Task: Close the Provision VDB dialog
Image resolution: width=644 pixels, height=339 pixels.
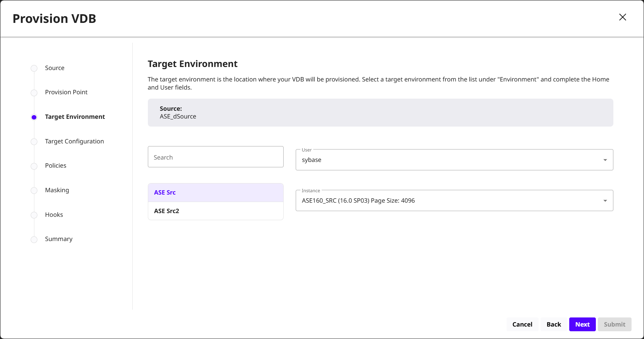Action: [622, 17]
